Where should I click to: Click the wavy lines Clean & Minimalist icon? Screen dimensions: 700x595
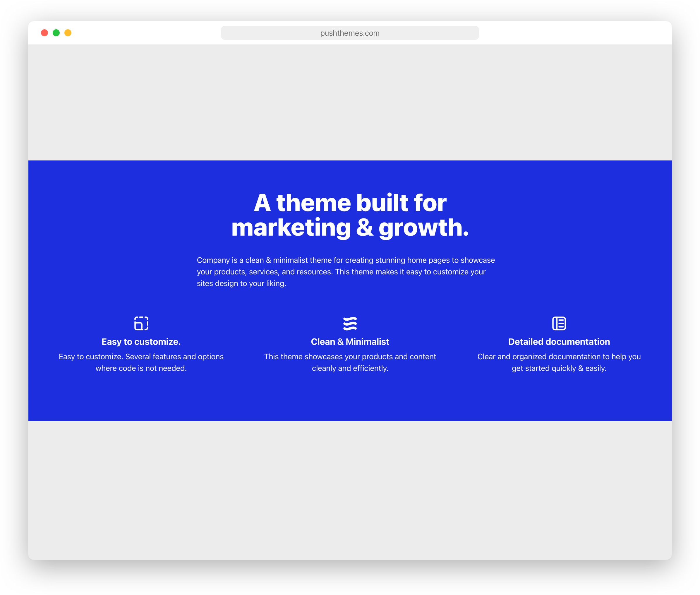pyautogui.click(x=350, y=323)
